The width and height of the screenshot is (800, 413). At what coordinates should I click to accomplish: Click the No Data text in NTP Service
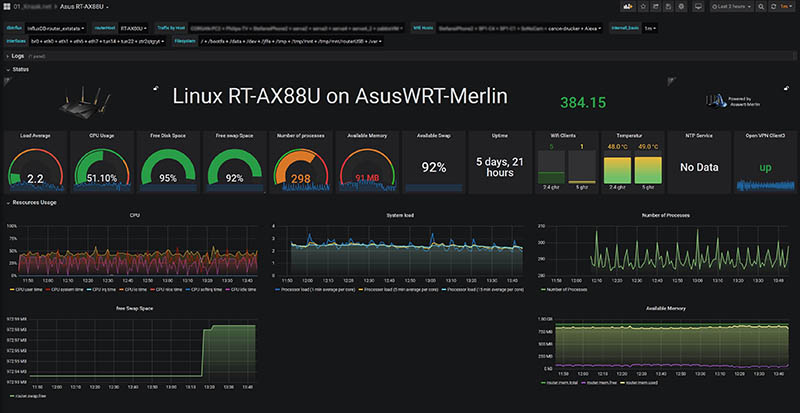coord(699,167)
